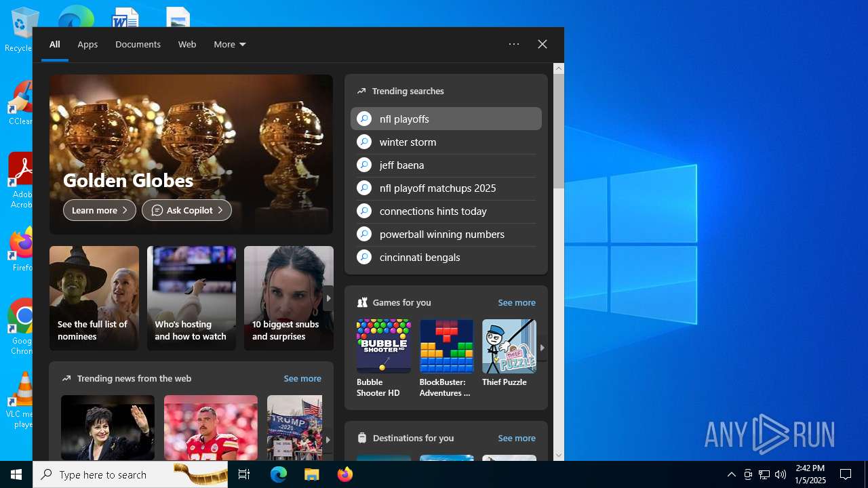This screenshot has height=488, width=868.
Task: Open See the full list of nominees card
Action: pos(94,298)
